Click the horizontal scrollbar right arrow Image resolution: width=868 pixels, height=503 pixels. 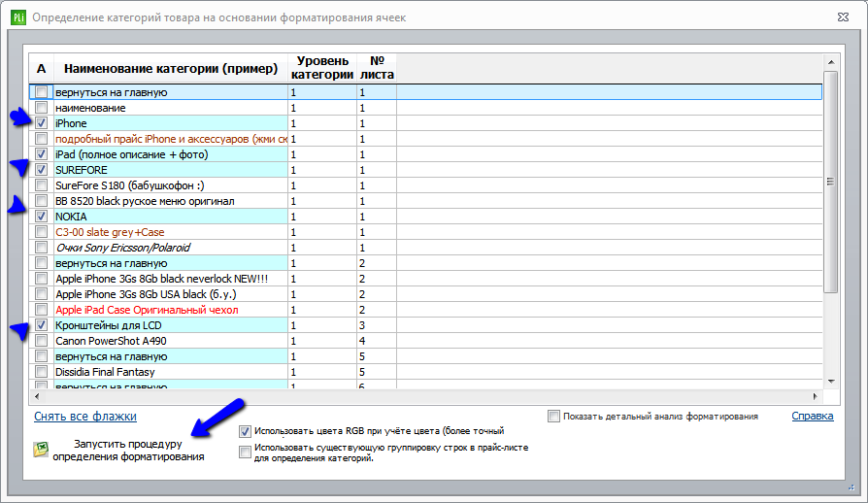coord(816,396)
